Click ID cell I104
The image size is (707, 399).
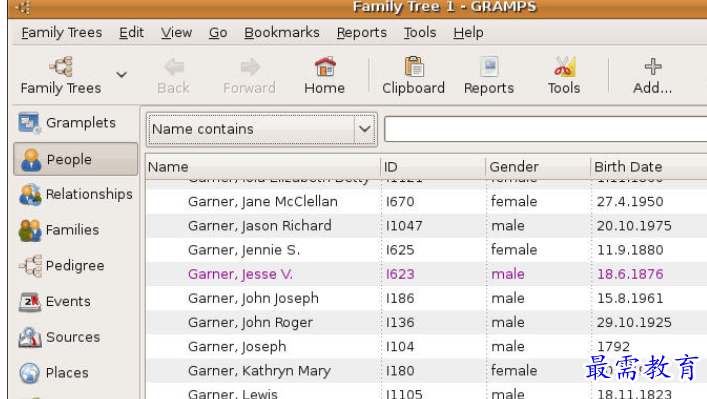click(x=400, y=346)
